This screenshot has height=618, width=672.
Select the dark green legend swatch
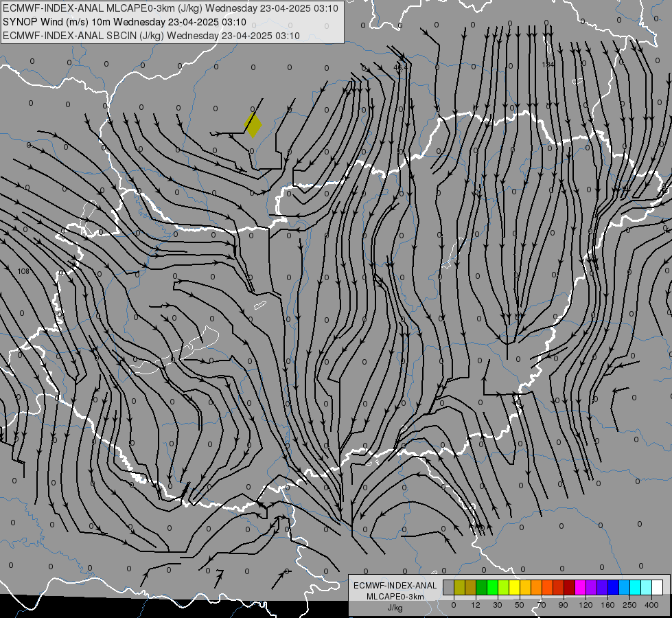482,587
